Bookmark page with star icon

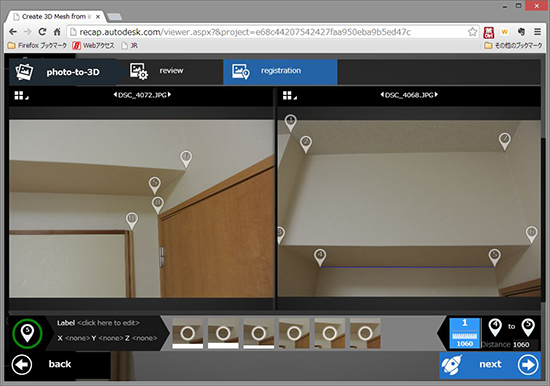472,32
